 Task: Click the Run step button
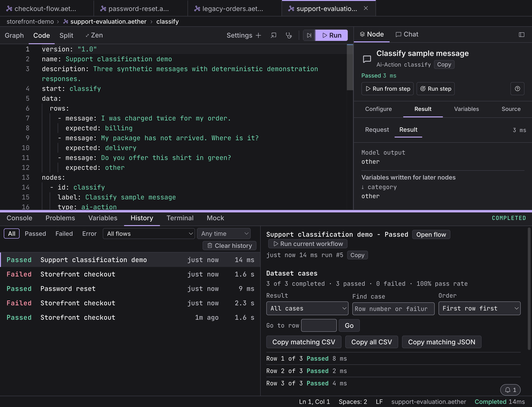(x=435, y=89)
